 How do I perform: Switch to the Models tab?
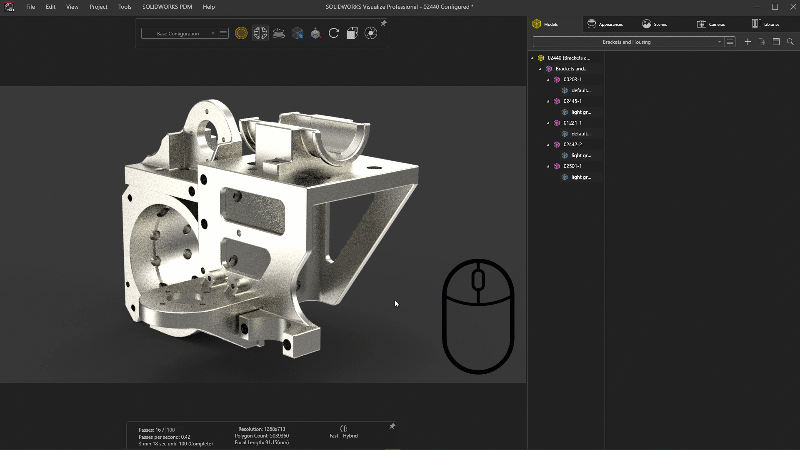click(546, 24)
